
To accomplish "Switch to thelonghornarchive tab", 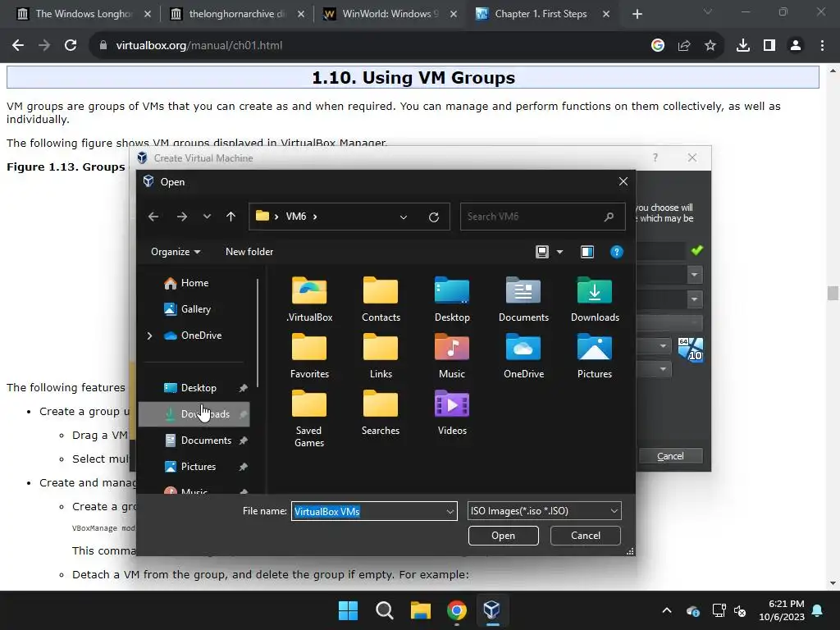I will tap(237, 14).
